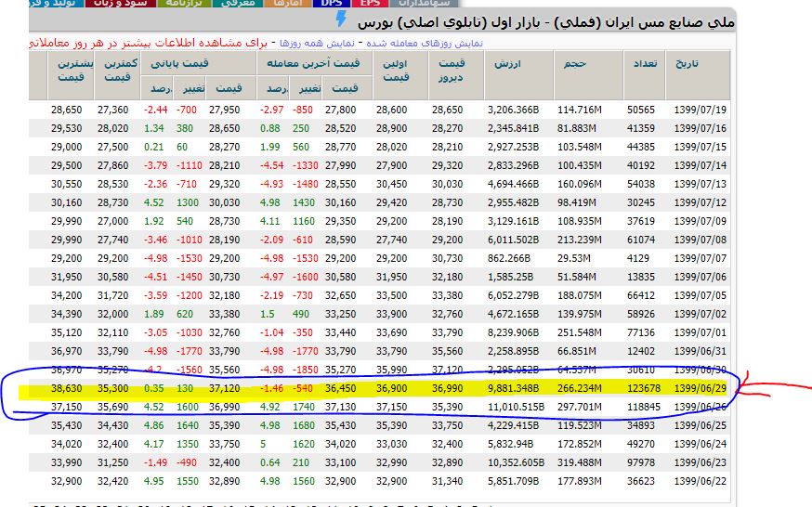Click the نمایش روزهای معامله شده link
812x507 pixels.
coord(425,43)
